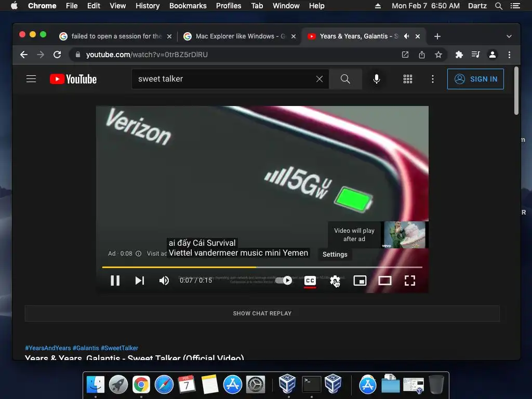Go forward with browser forward arrow
This screenshot has width=532, height=399.
[41, 55]
